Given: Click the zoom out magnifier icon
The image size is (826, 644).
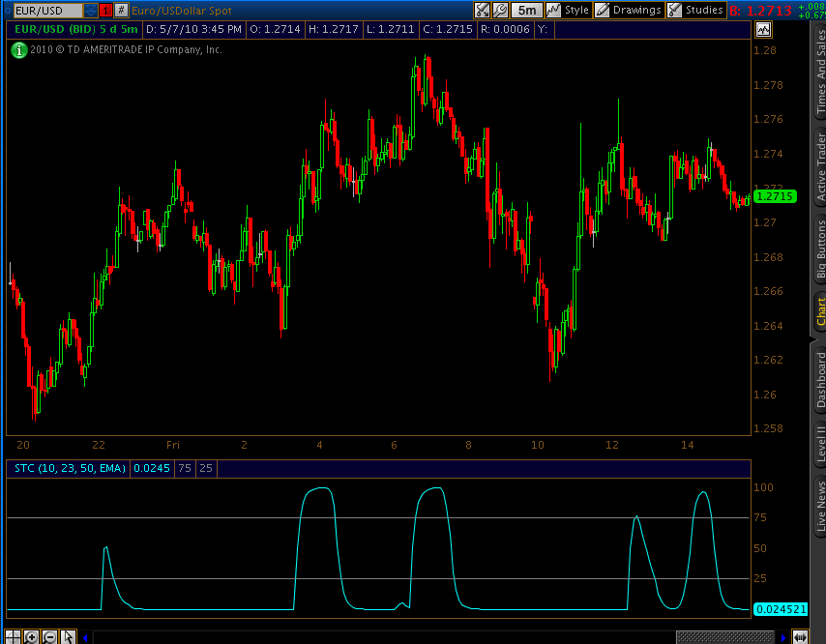Looking at the screenshot, I should click(49, 636).
